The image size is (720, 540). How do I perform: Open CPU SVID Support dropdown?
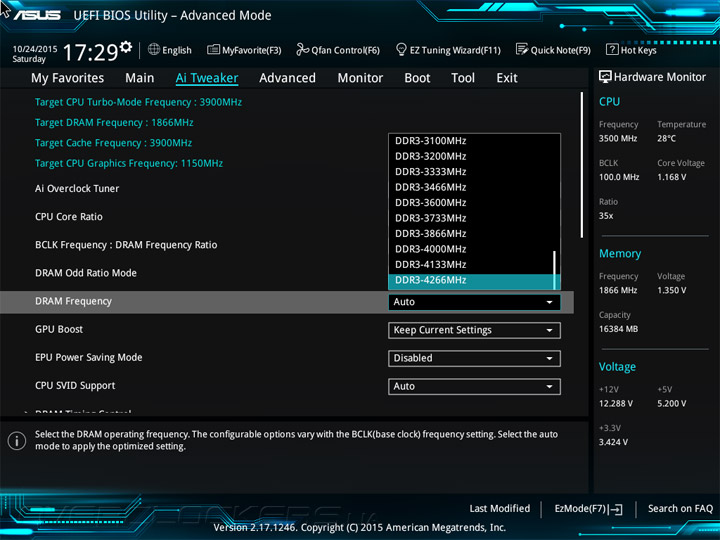pos(474,386)
